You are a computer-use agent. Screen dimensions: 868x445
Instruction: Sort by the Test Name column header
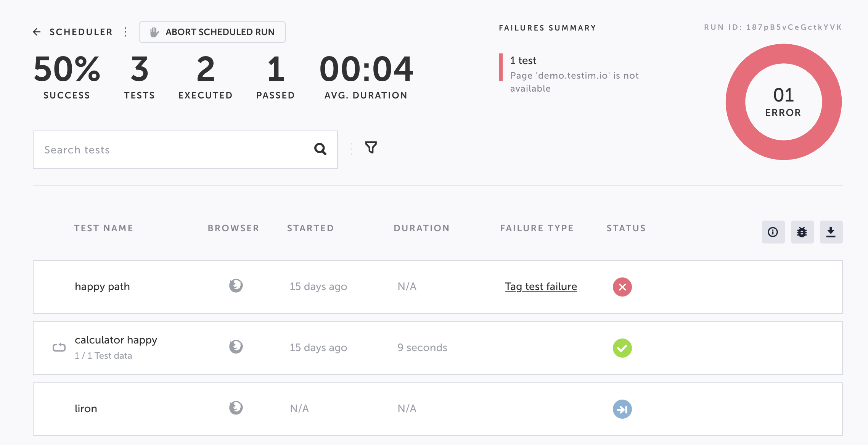[103, 228]
